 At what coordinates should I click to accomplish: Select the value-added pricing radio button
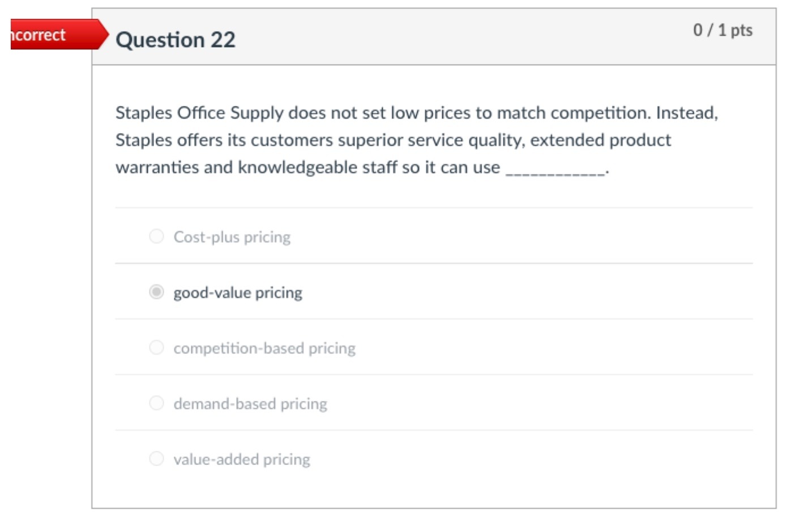point(156,458)
